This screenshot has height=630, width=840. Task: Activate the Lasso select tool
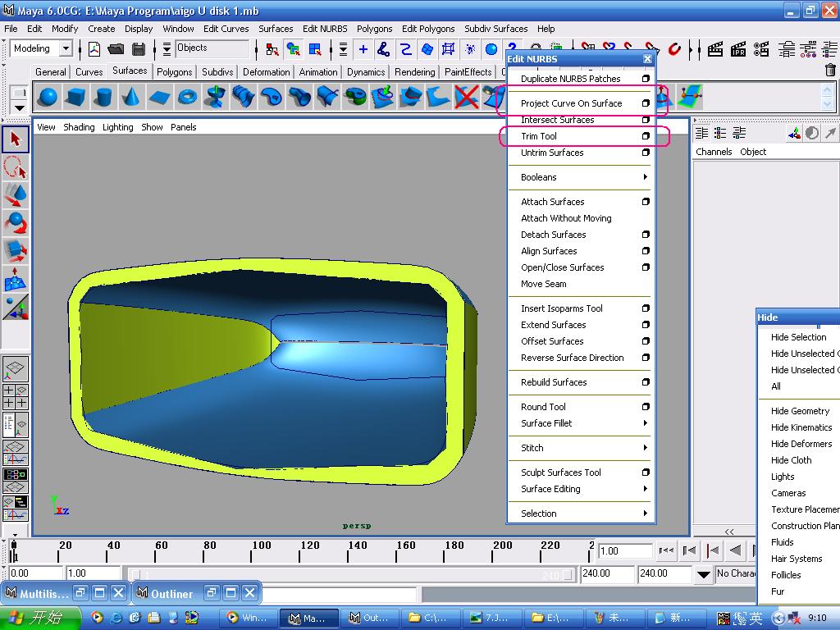pyautogui.click(x=16, y=167)
